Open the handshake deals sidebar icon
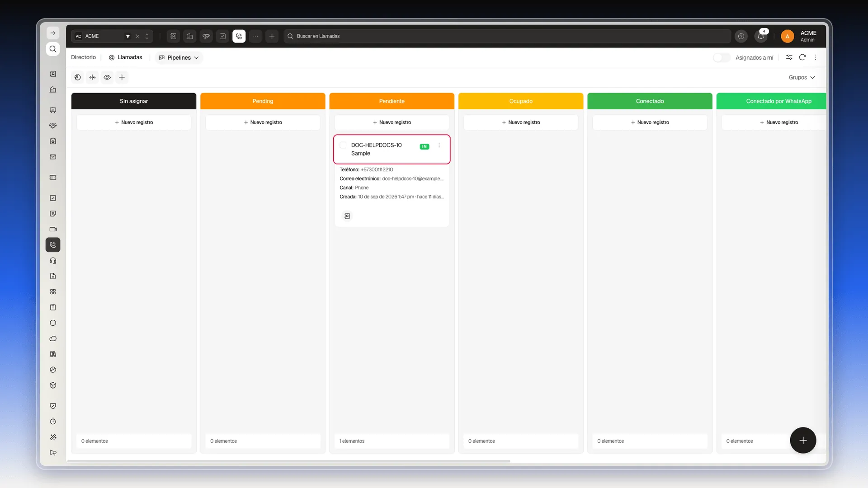This screenshot has width=868, height=488. coord(53,126)
